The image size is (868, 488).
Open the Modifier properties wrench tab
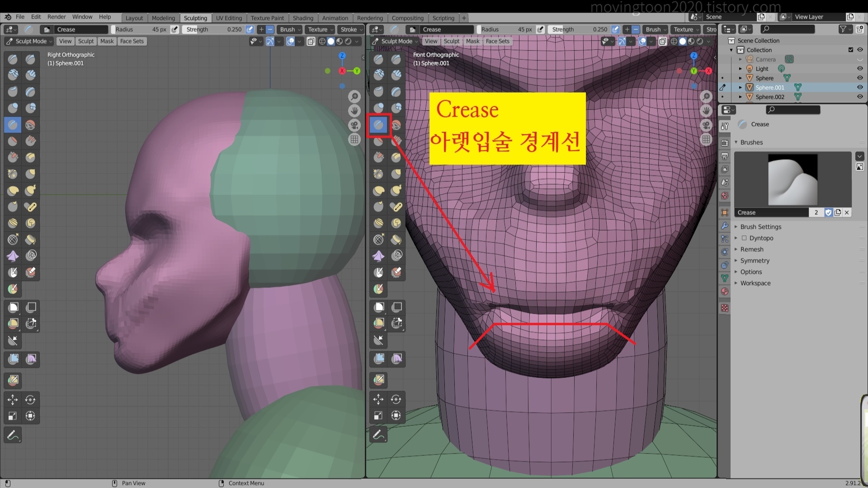tap(725, 225)
